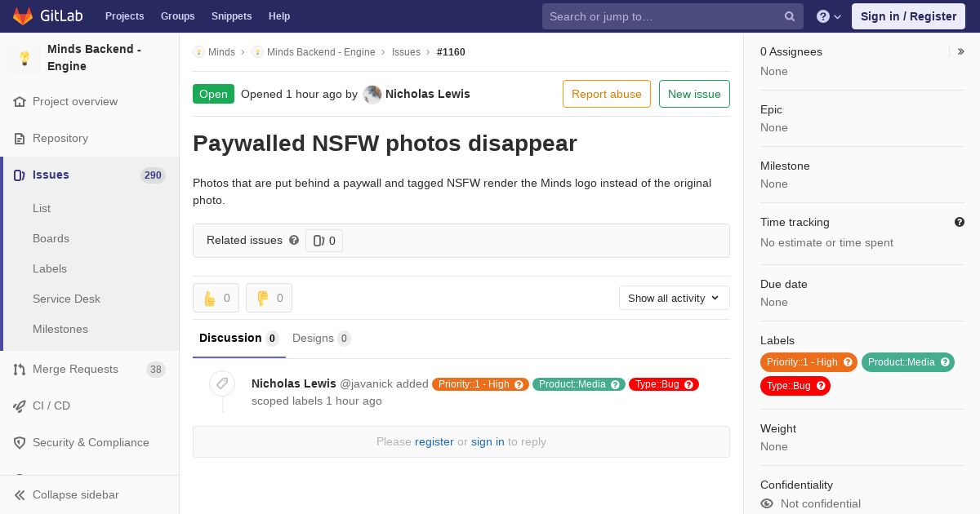This screenshot has width=980, height=514.
Task: Click the Issues breadcrumb link
Action: 406,52
